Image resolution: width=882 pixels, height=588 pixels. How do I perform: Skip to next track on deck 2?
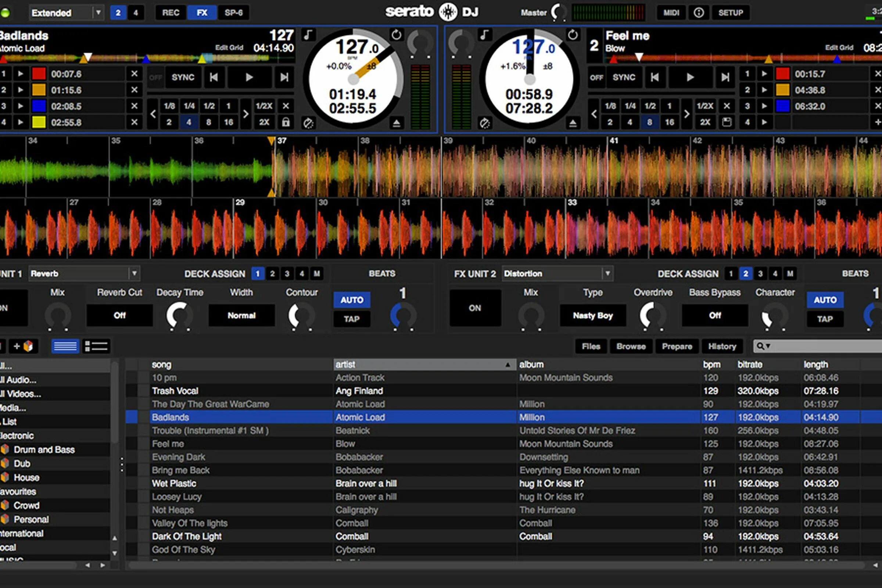point(725,77)
